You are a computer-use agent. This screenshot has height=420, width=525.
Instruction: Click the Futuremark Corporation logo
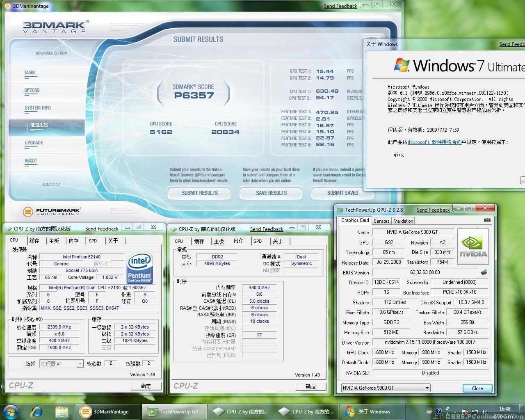tap(51, 212)
